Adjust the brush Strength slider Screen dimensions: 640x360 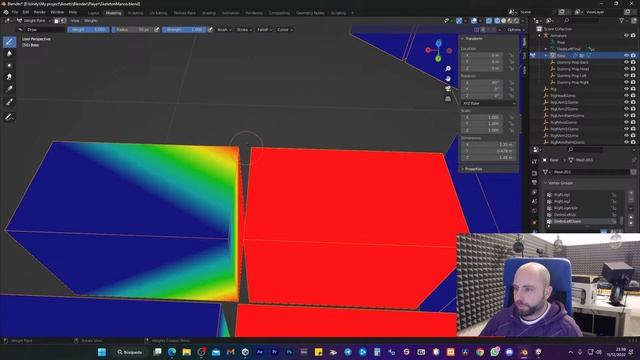[x=184, y=30]
